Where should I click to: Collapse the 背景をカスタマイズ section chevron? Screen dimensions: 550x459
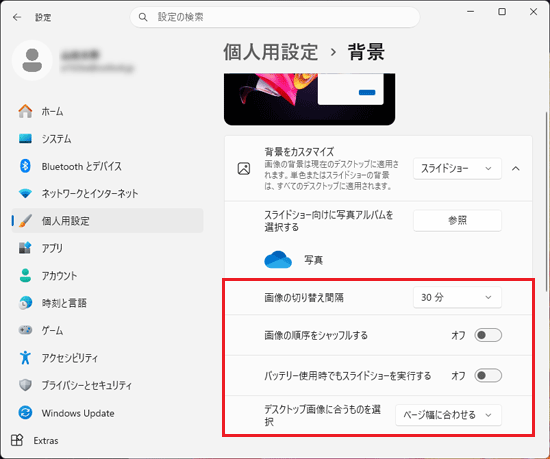coord(516,169)
